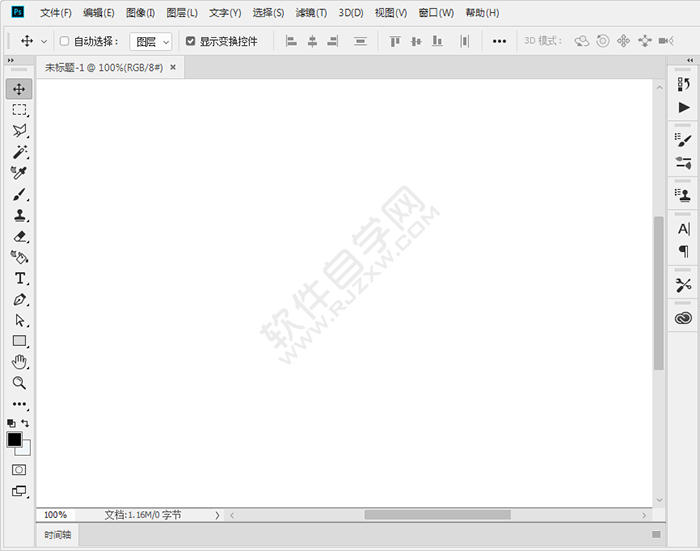700x551 pixels.
Task: Select the Eyedropper tool
Action: tap(19, 173)
